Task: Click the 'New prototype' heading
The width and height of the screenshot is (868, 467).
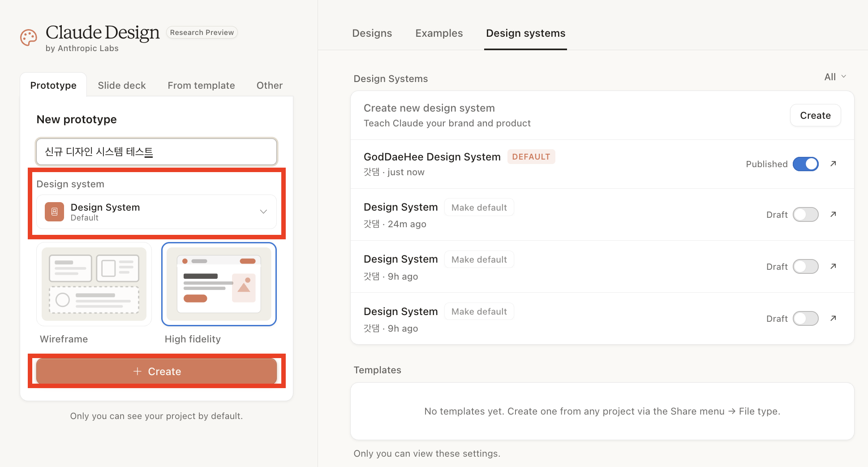Action: pos(77,119)
